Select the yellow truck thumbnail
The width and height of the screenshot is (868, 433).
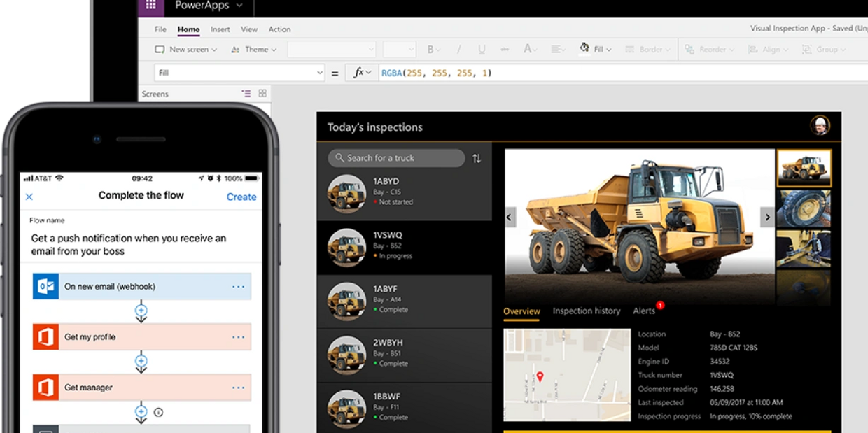(804, 168)
